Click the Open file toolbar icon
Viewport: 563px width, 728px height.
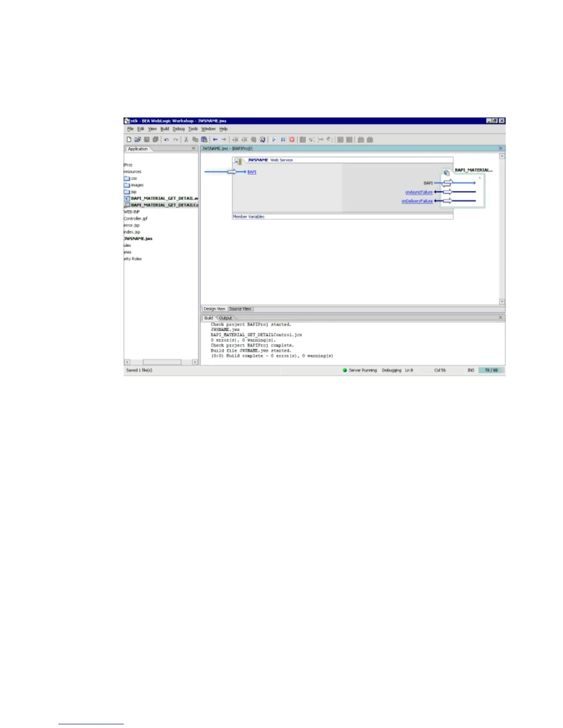pos(138,139)
